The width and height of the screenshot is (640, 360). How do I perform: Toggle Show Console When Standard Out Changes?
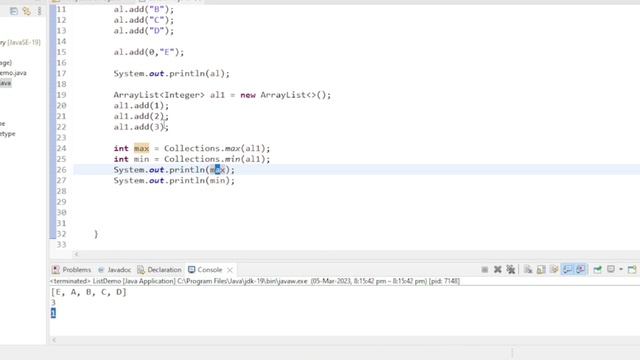pyautogui.click(x=568, y=269)
